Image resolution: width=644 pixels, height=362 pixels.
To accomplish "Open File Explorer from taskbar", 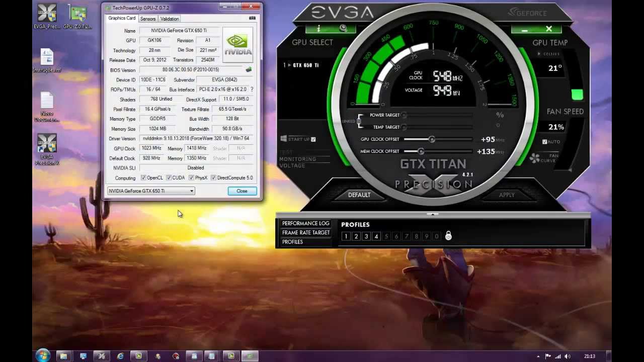I will click(63, 356).
